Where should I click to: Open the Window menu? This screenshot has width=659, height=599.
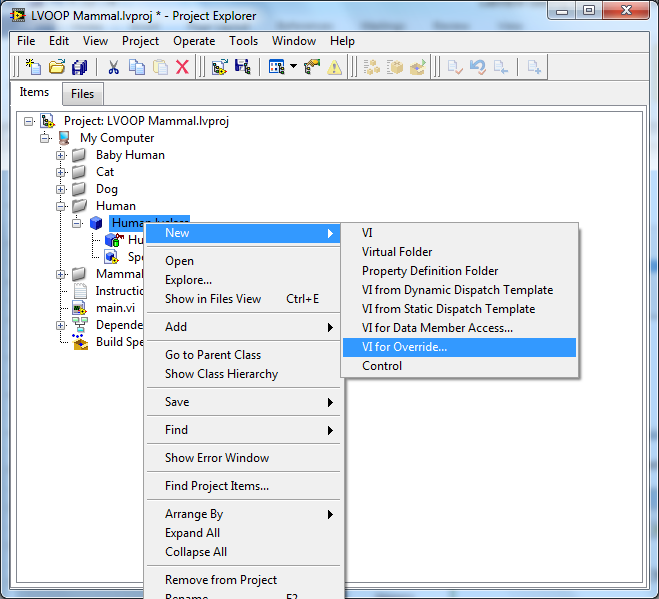point(294,41)
